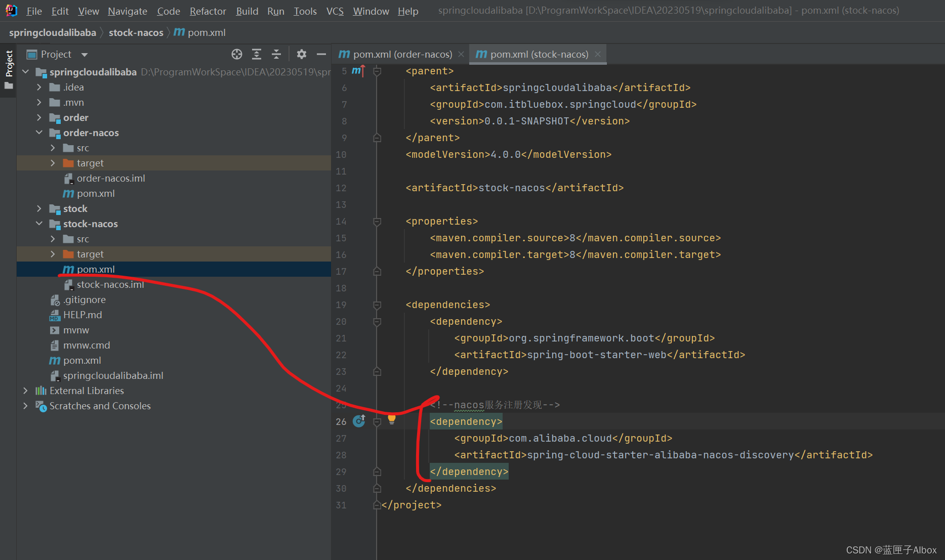Click the yellow light bulb intention icon
The height and width of the screenshot is (560, 945).
click(392, 419)
